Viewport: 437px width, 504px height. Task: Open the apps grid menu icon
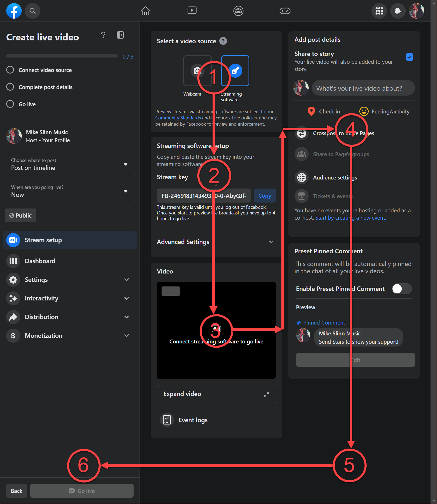tap(379, 11)
